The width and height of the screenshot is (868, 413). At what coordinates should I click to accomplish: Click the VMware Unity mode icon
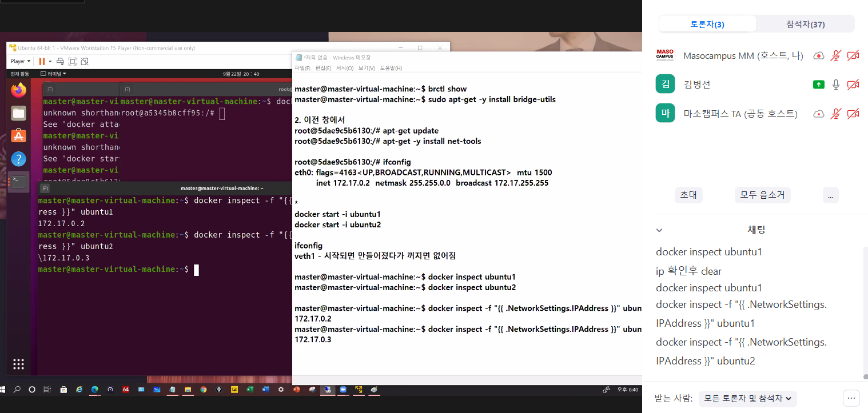click(85, 61)
